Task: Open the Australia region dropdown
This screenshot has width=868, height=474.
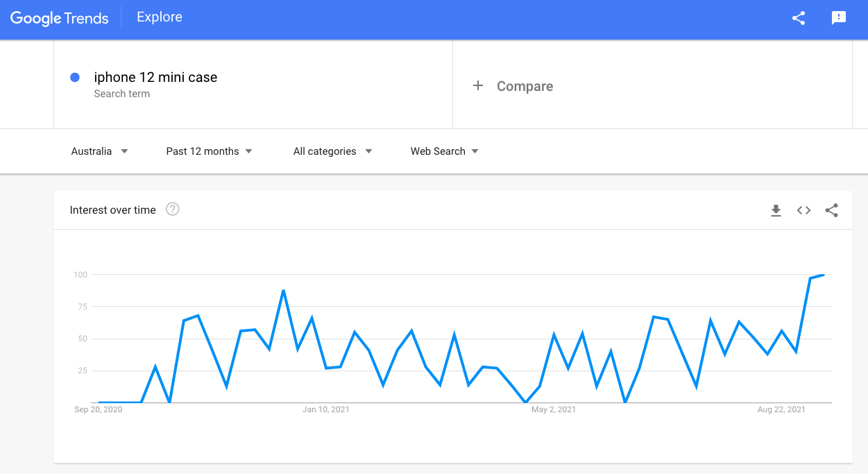Action: coord(99,151)
